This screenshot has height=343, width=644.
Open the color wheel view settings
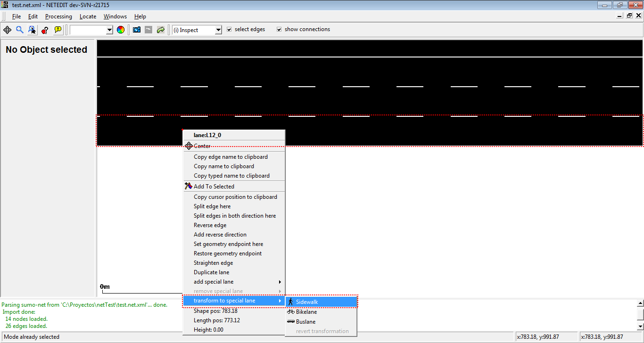(121, 30)
